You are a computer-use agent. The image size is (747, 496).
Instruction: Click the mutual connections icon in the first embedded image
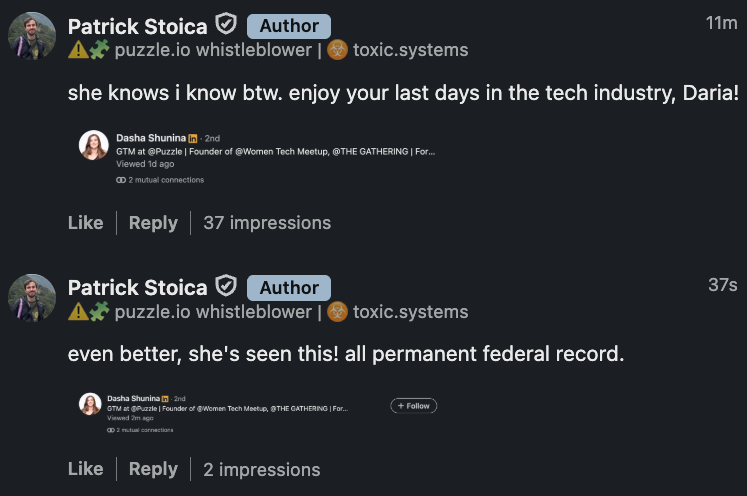[121, 180]
